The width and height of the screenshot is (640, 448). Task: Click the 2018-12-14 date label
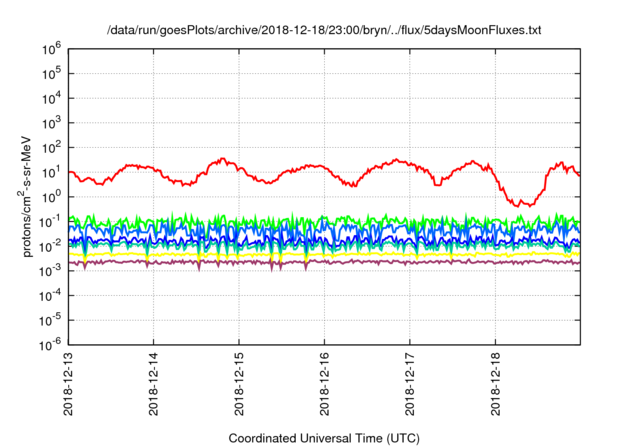[153, 384]
